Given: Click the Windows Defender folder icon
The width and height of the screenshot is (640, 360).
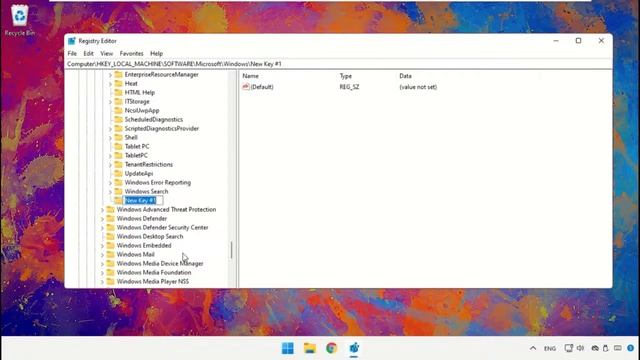Looking at the screenshot, I should 110,218.
